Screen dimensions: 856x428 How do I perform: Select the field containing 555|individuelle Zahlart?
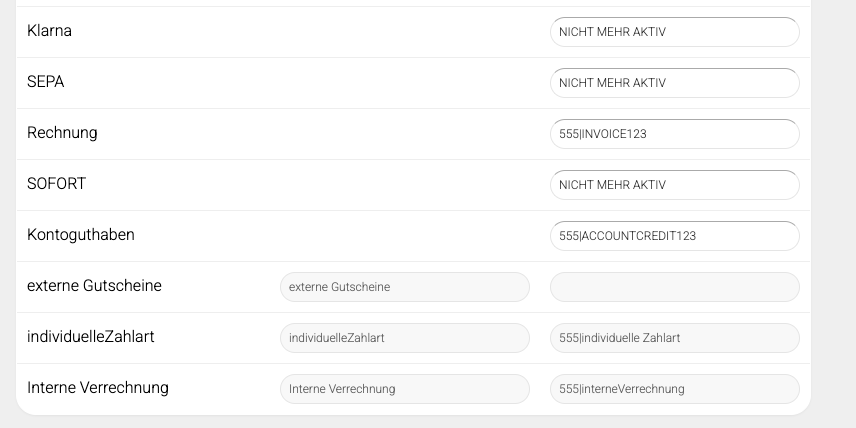(x=674, y=338)
